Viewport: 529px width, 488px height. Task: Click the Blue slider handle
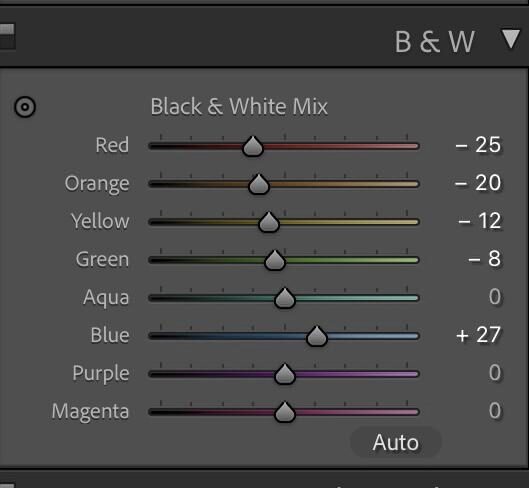[317, 336]
